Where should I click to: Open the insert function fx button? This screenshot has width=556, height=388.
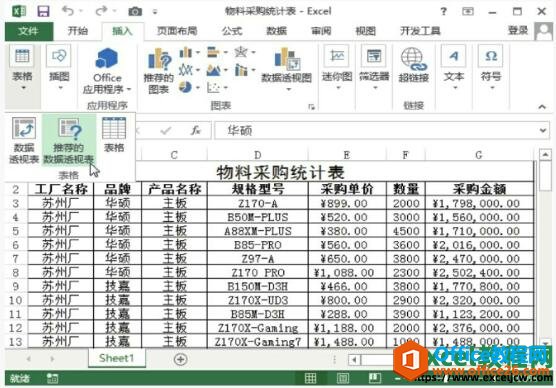(x=196, y=131)
